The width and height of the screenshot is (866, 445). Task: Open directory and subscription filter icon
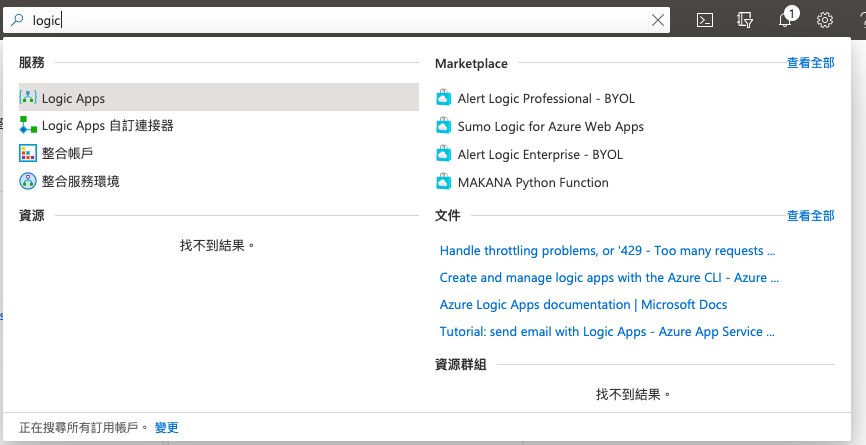click(744, 19)
